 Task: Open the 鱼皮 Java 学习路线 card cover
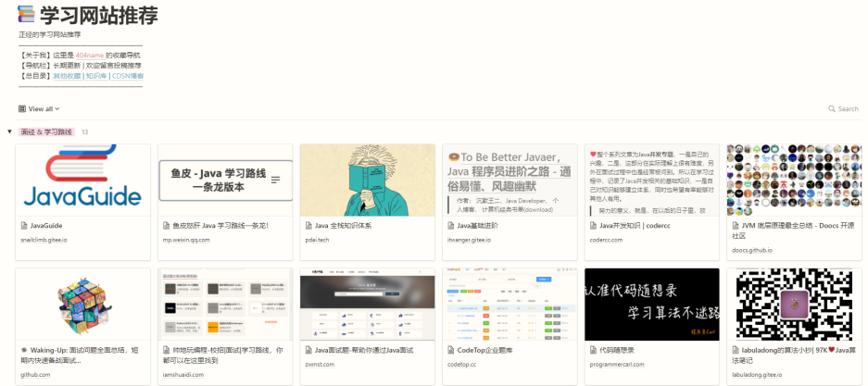click(x=225, y=180)
